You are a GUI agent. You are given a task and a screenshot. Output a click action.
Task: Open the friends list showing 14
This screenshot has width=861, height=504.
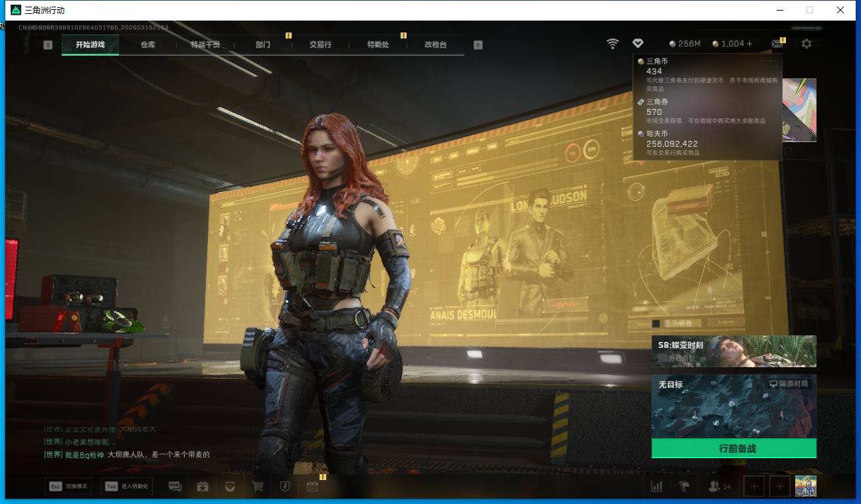pos(719,487)
